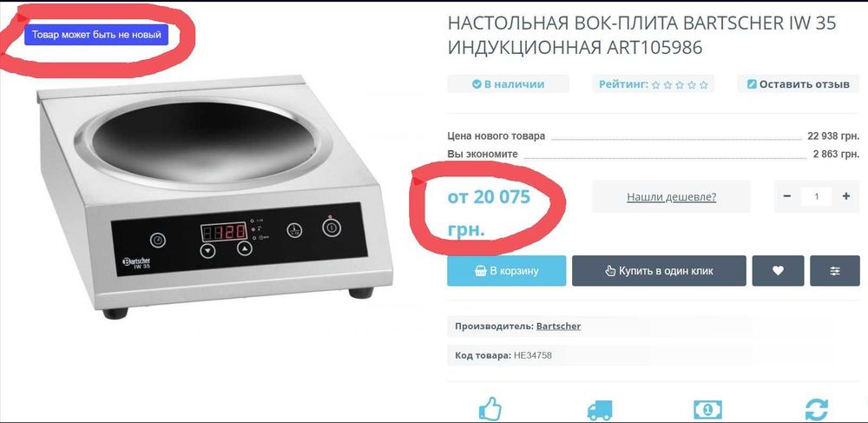Add product with В корзину button
Screen dimensions: 868x423
pos(507,271)
